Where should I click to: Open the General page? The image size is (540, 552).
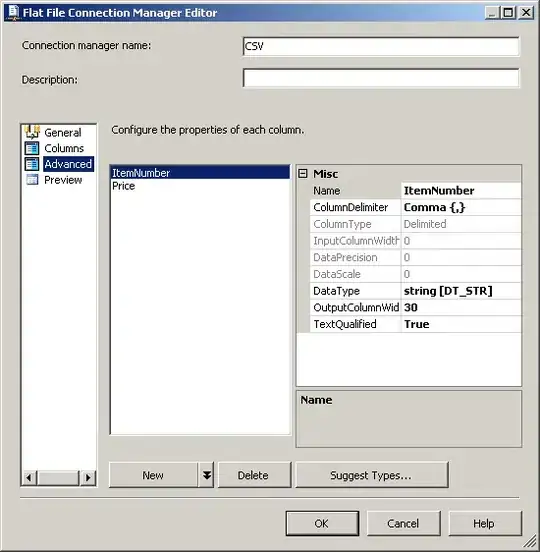[x=63, y=133]
